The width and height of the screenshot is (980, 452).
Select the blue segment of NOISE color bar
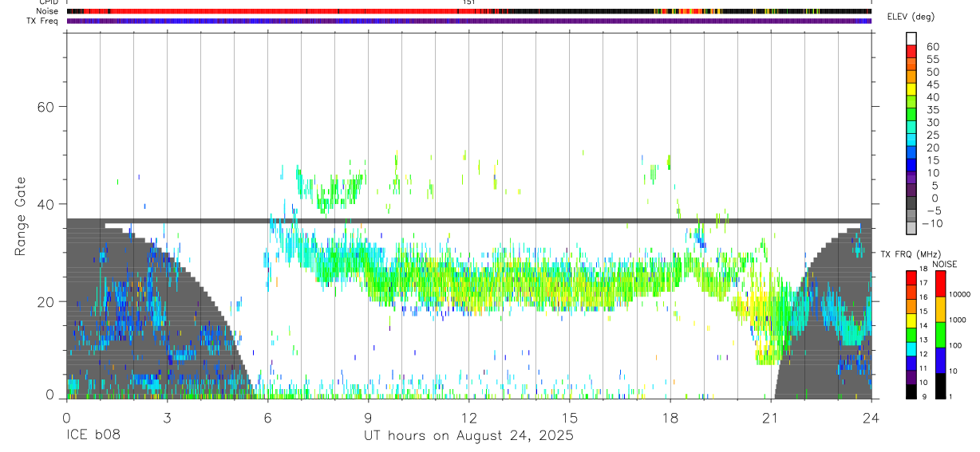[x=940, y=360]
